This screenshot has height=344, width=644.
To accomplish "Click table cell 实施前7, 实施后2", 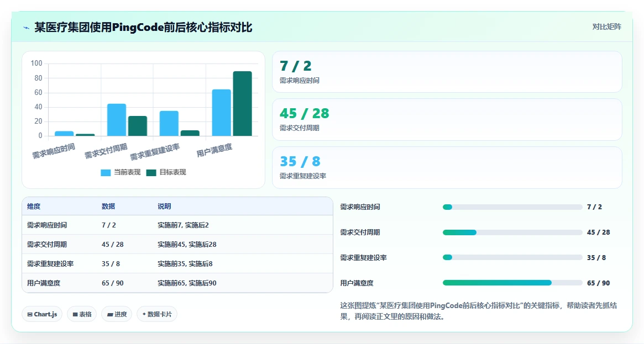I will [x=183, y=225].
